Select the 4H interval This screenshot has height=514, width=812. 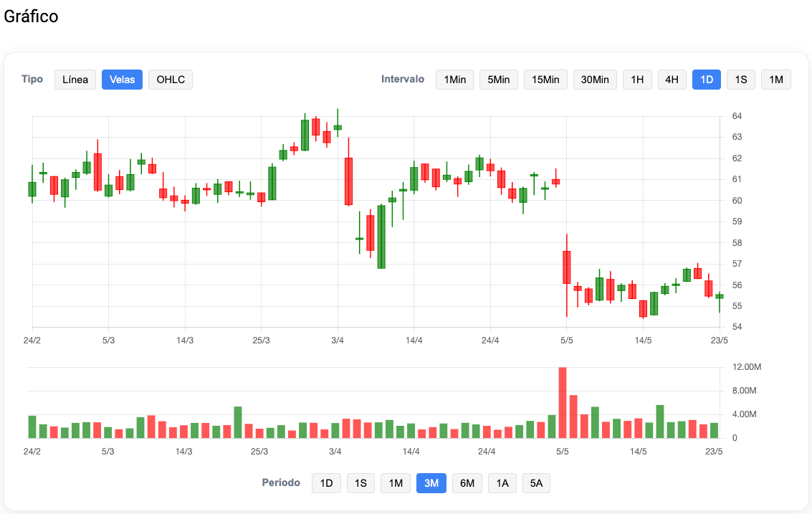point(672,79)
